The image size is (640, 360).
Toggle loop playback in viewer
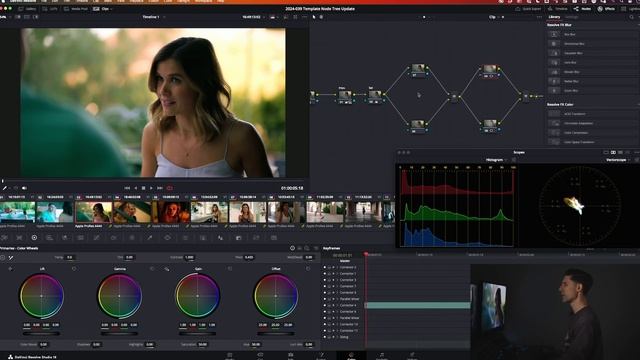coord(170,188)
